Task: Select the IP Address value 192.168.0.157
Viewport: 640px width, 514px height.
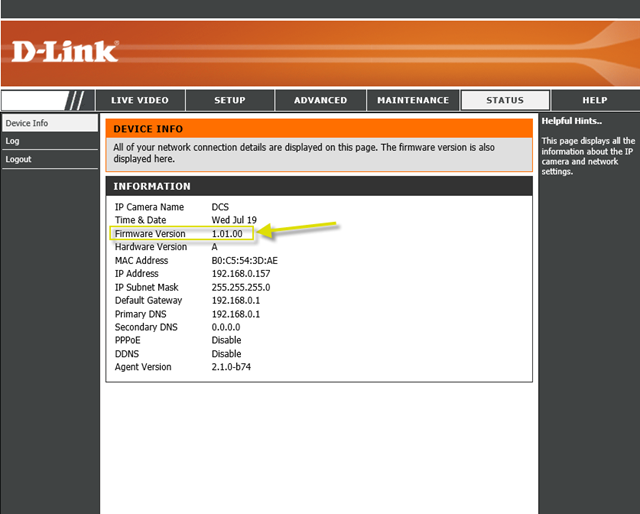Action: click(241, 274)
